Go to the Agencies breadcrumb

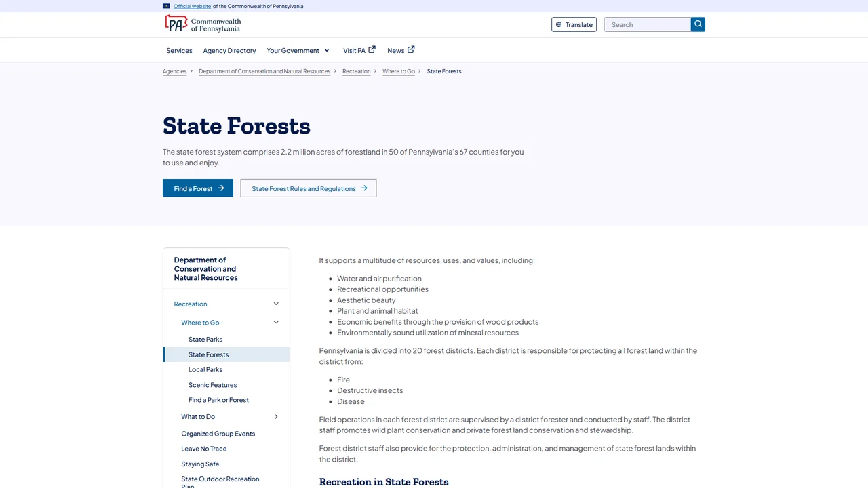pos(174,71)
